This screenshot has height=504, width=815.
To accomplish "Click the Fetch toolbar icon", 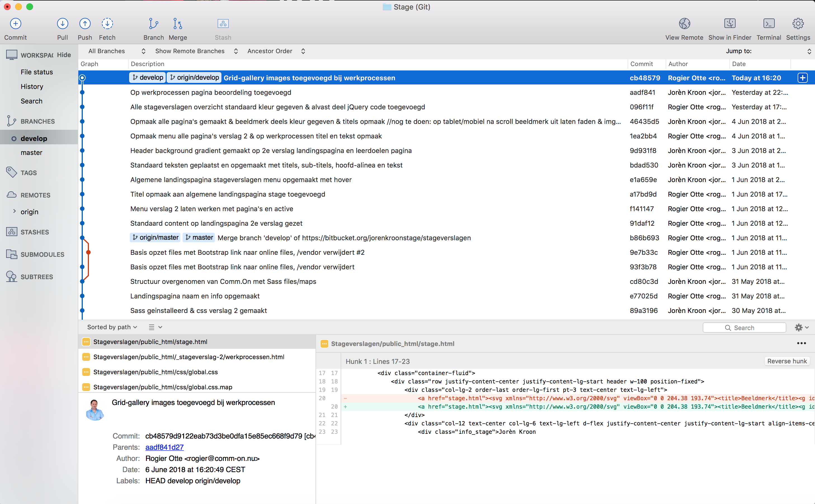I will point(107,24).
